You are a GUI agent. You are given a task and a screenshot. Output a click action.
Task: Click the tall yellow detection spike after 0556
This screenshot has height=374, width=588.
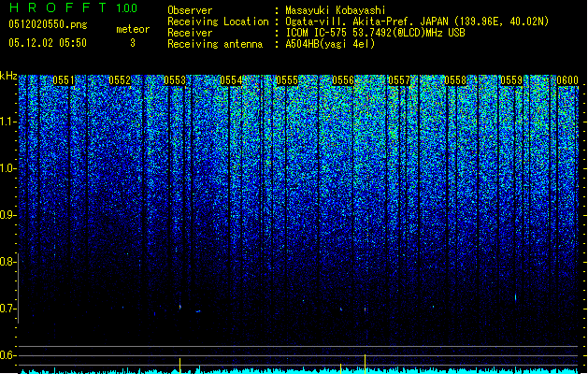365,364
